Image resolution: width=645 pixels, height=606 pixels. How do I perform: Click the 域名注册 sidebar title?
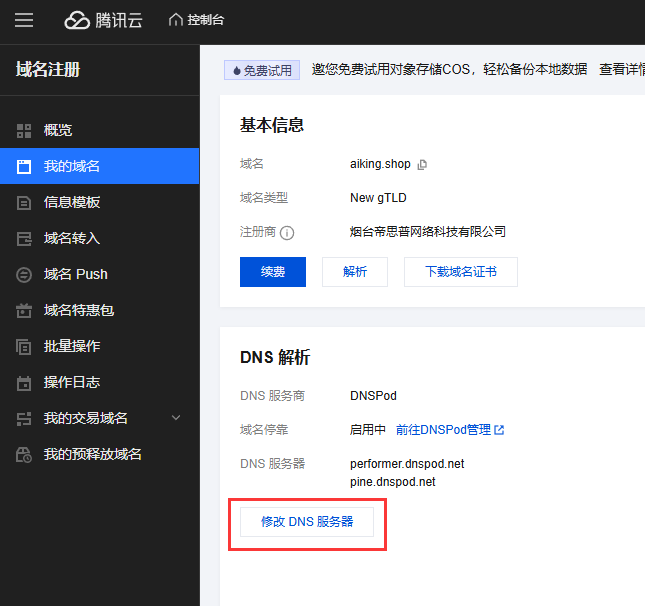coord(48,70)
